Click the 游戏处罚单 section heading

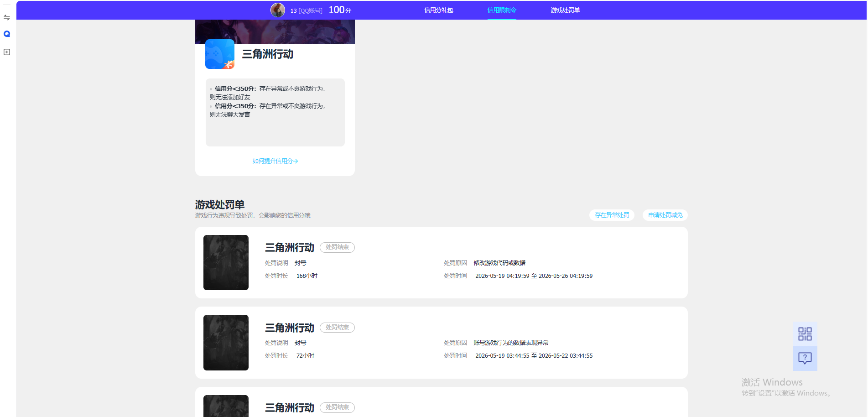[x=220, y=204]
